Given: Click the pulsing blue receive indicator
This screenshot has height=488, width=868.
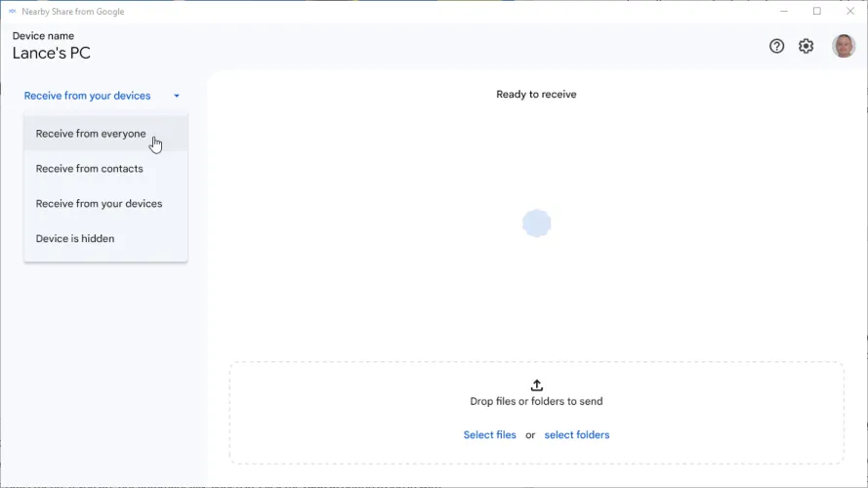Looking at the screenshot, I should click(536, 224).
